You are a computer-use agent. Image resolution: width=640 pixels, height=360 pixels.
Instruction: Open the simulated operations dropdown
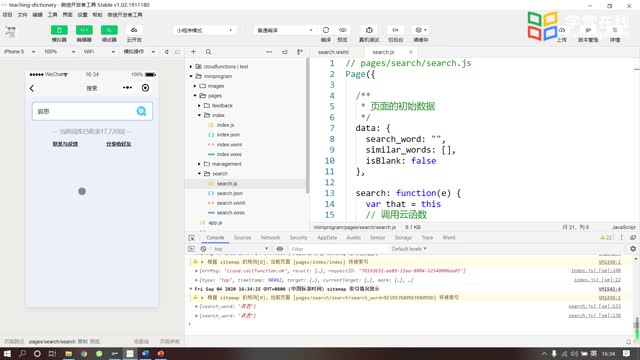pos(139,52)
